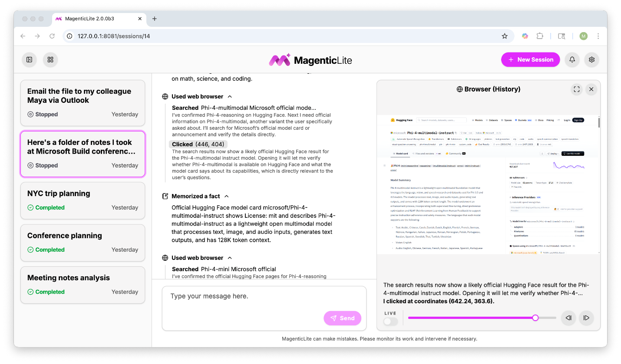Open the Meeting notes analysis session
Screen dimensions: 621x364
[83, 285]
